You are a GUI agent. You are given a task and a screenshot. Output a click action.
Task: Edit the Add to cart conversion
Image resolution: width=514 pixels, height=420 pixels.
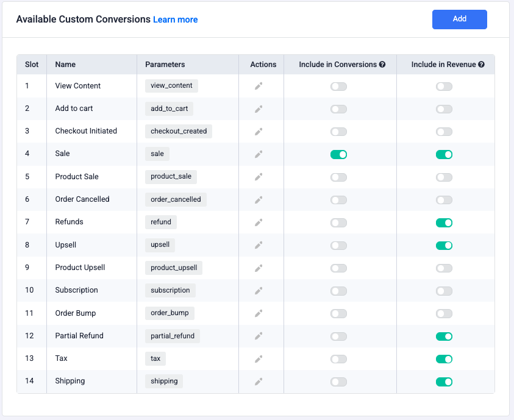pyautogui.click(x=259, y=109)
